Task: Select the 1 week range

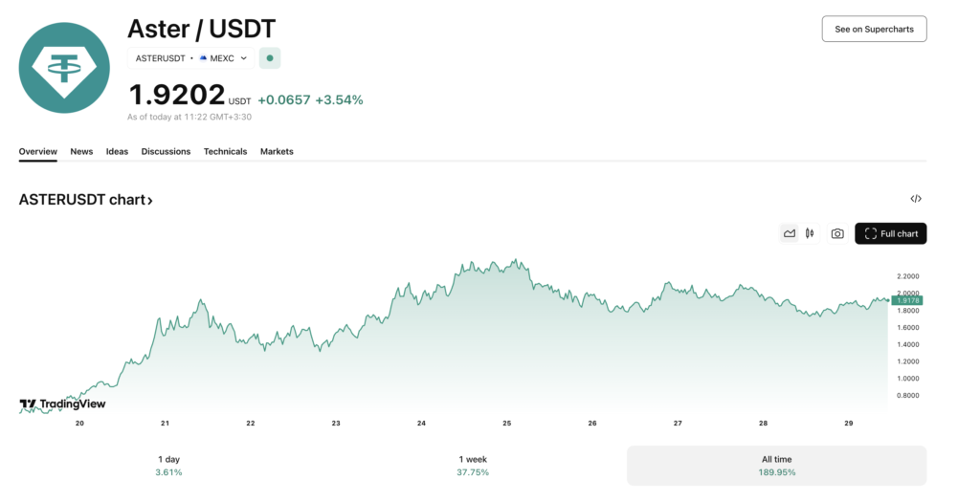Action: pyautogui.click(x=473, y=466)
